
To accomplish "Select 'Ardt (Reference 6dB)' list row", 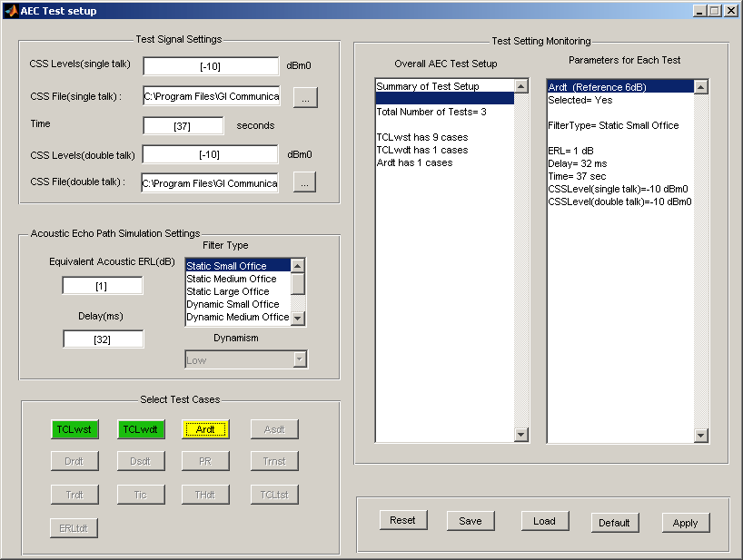I will point(620,87).
